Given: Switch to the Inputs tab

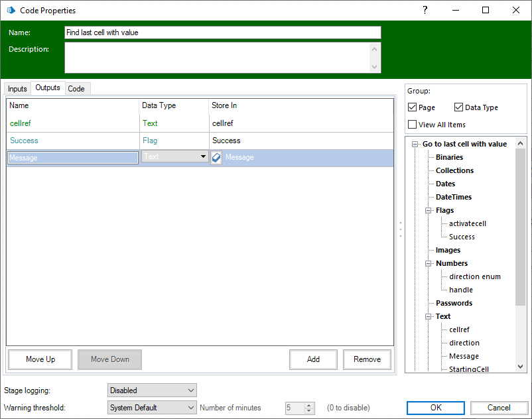Looking at the screenshot, I should pyautogui.click(x=17, y=89).
